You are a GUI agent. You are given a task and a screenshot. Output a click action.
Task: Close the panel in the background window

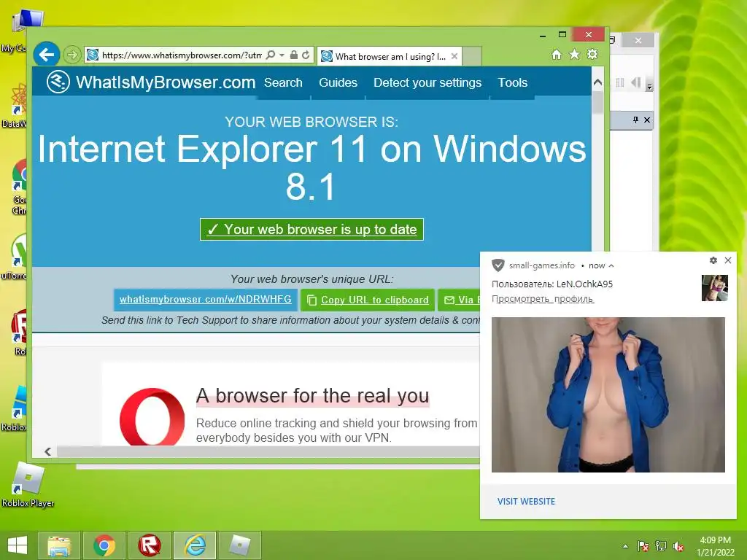click(x=647, y=120)
